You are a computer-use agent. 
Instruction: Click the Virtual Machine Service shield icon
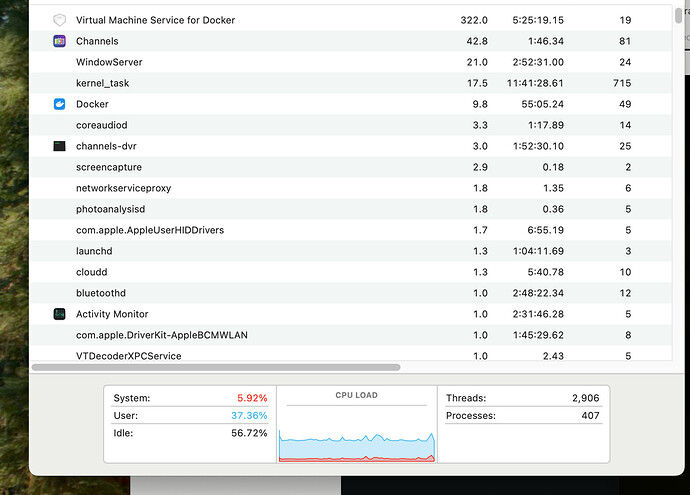59,20
